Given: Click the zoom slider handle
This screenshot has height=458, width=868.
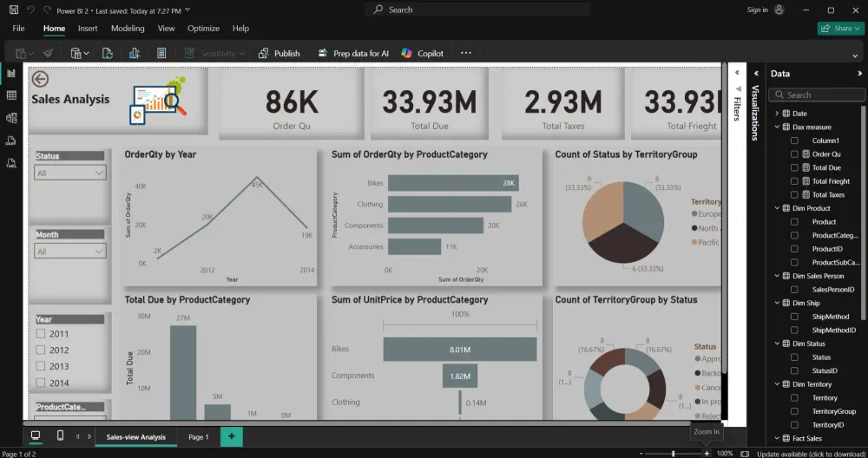Looking at the screenshot, I should click(674, 454).
